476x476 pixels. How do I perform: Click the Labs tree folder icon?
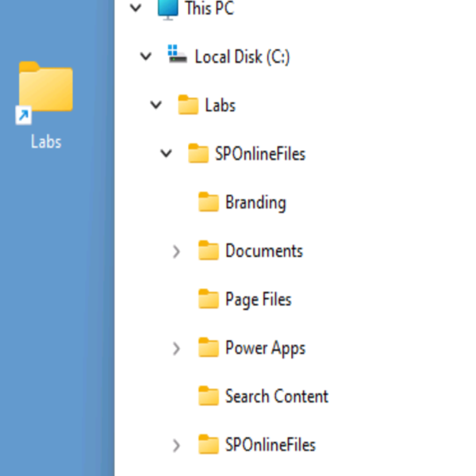(x=188, y=105)
